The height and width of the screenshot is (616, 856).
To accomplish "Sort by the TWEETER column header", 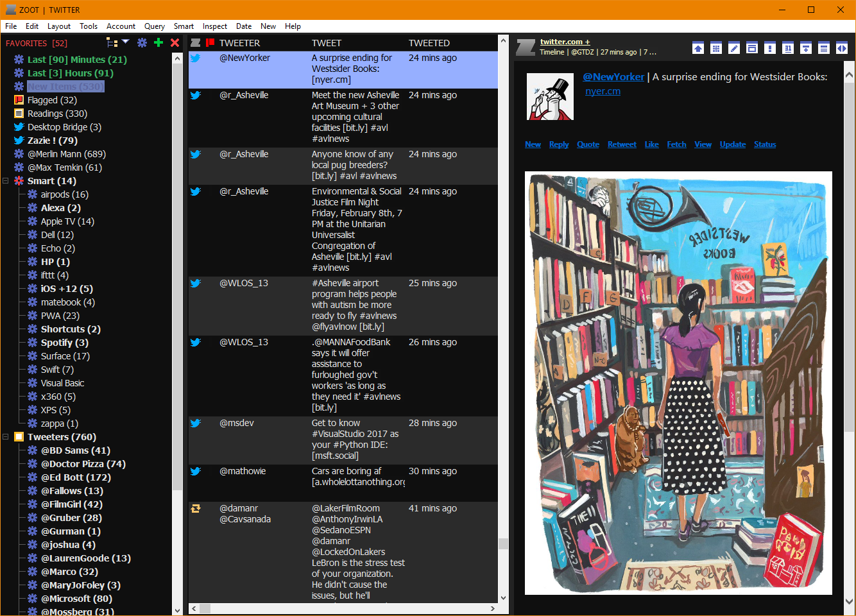I will 239,43.
